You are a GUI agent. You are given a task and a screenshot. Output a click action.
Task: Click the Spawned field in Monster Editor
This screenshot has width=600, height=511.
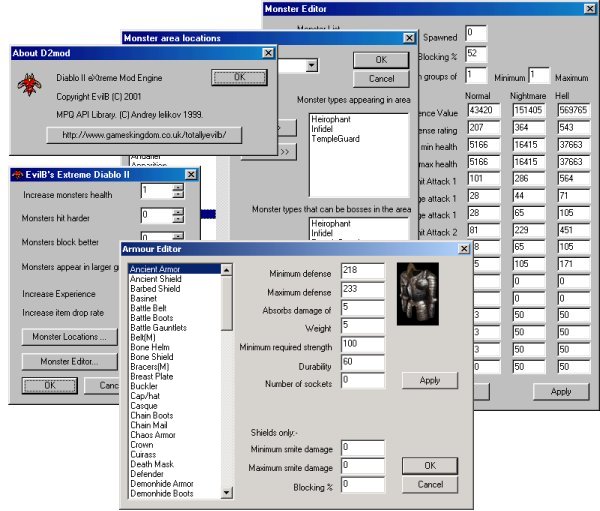tap(476, 33)
